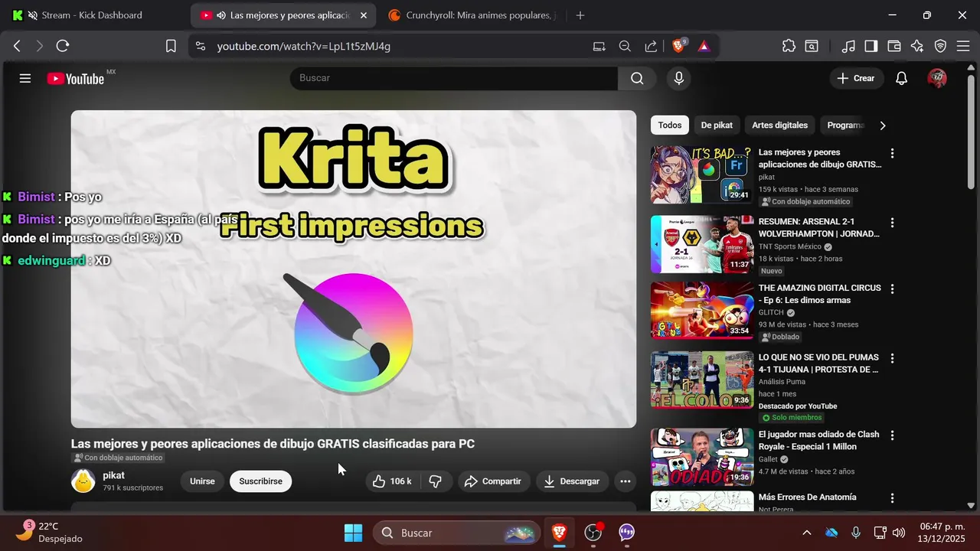Select the Artes digitales filter chip
This screenshot has width=980, height=551.
point(779,126)
